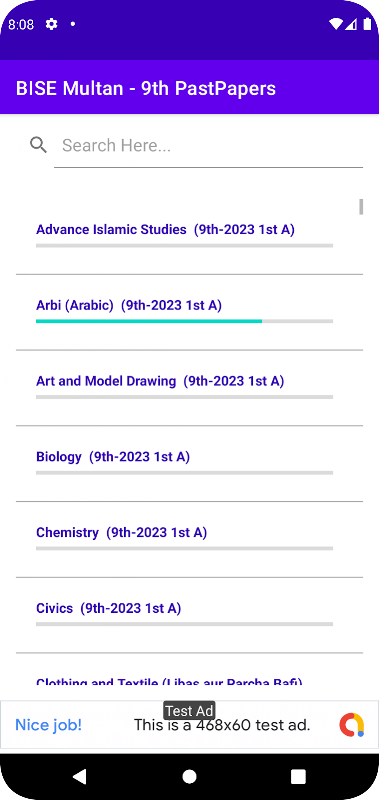This screenshot has width=379, height=800.
Task: Tap the search magnifier icon
Action: point(38,145)
